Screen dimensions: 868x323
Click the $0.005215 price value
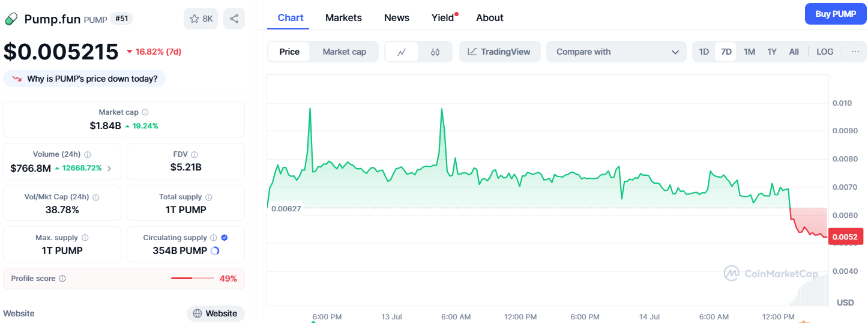point(61,52)
